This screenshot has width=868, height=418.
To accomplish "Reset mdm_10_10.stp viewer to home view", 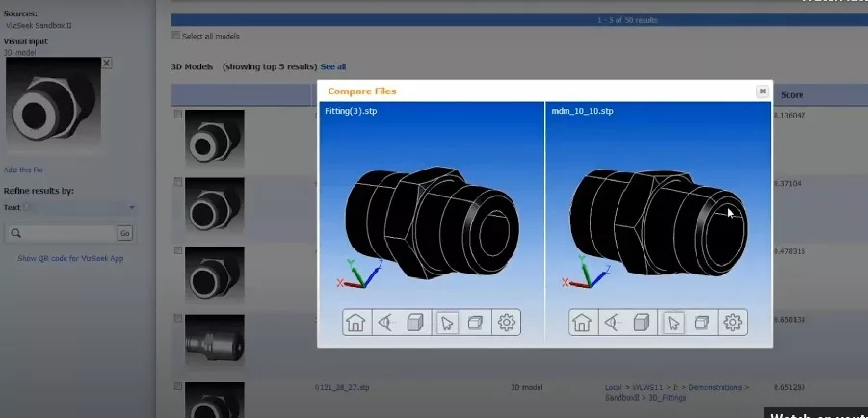I will (x=582, y=323).
